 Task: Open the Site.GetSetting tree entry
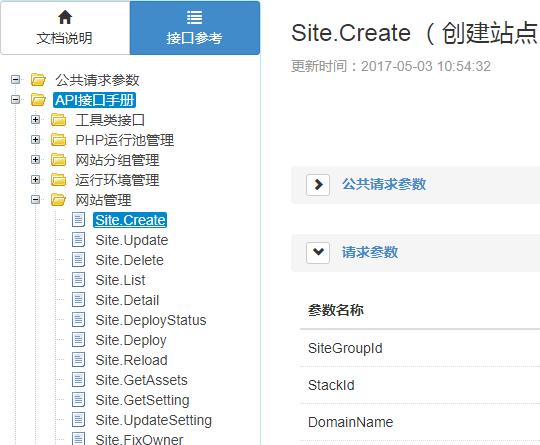[x=143, y=400]
